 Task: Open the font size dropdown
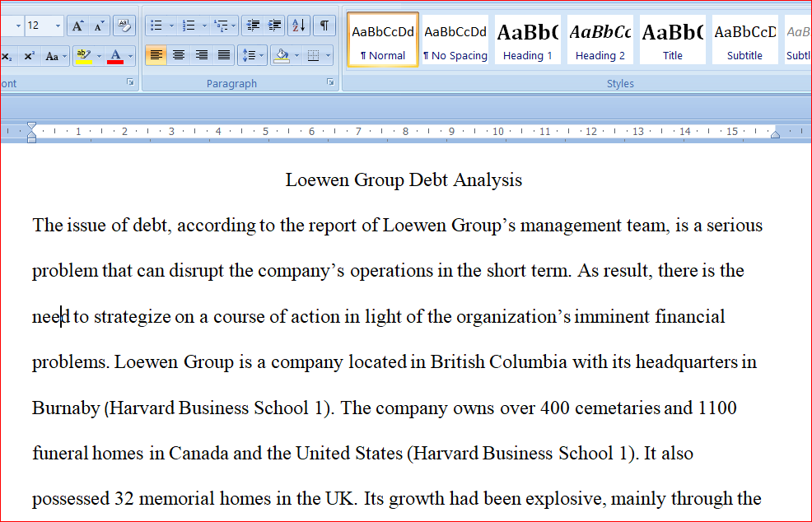click(x=58, y=26)
